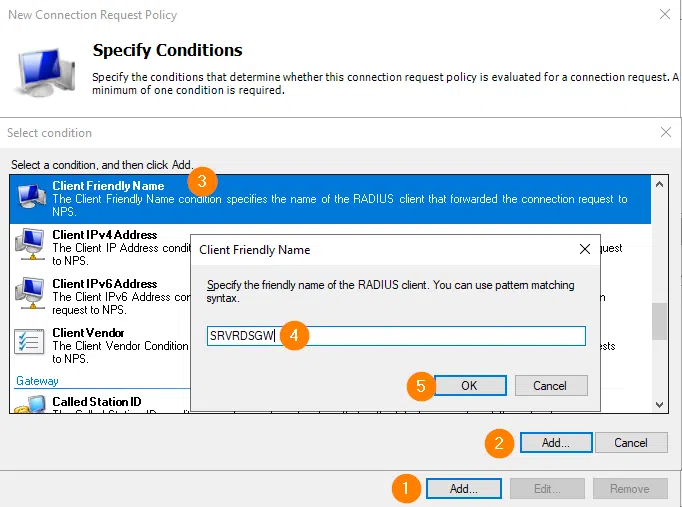Cancel the Client Friendly Name dialog
This screenshot has width=682, height=507.
tap(549, 386)
